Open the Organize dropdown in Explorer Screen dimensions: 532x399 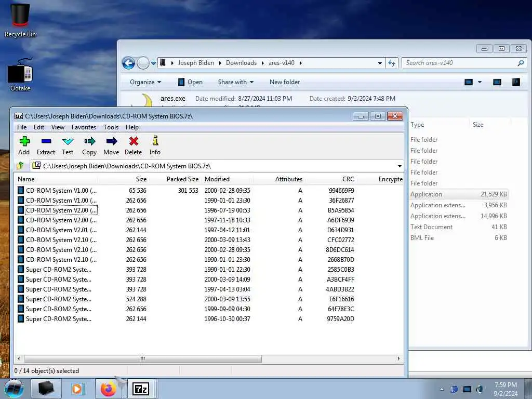[145, 82]
